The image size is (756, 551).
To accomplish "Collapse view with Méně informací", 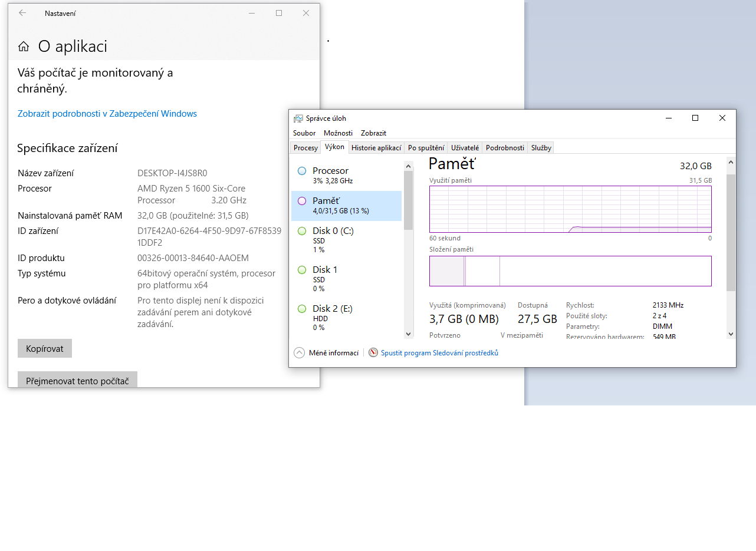I will (x=326, y=353).
